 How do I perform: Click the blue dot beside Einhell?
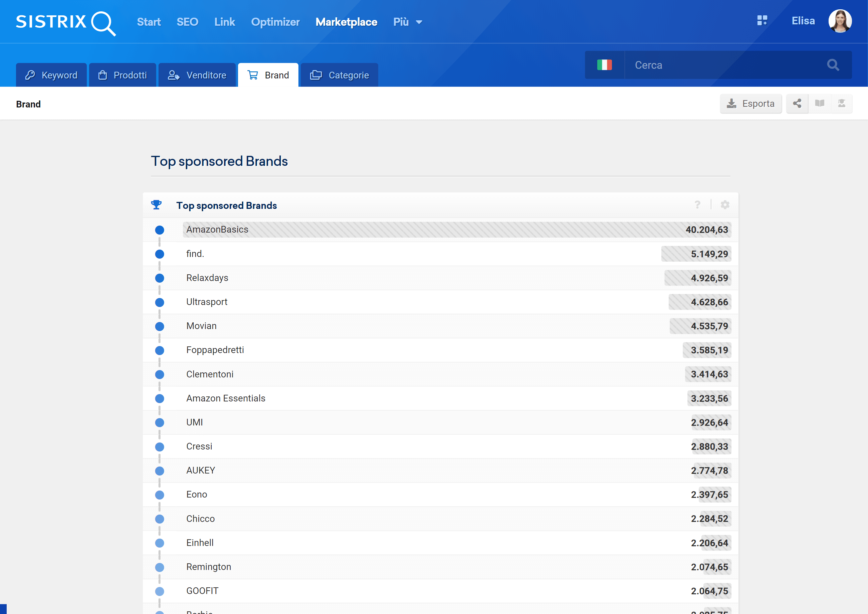coord(159,543)
